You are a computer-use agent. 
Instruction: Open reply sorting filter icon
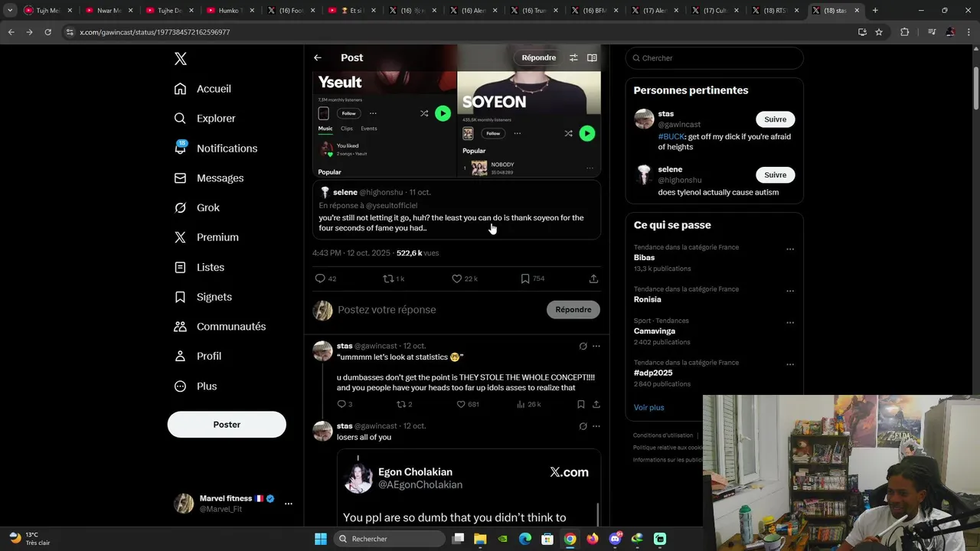coord(573,58)
